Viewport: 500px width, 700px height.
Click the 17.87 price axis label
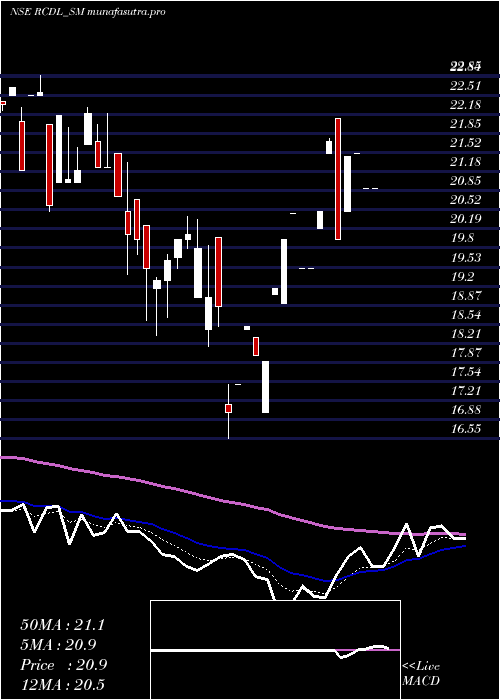coord(466,353)
